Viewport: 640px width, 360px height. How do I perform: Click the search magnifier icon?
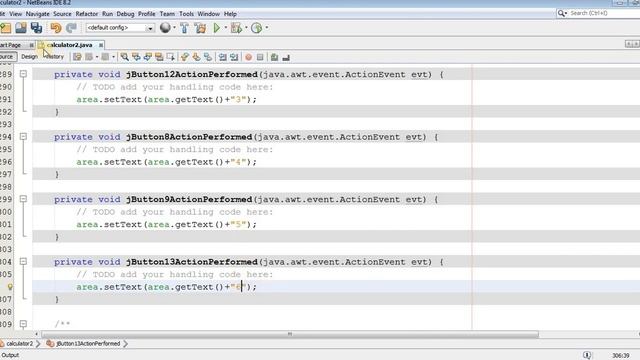[562, 13]
